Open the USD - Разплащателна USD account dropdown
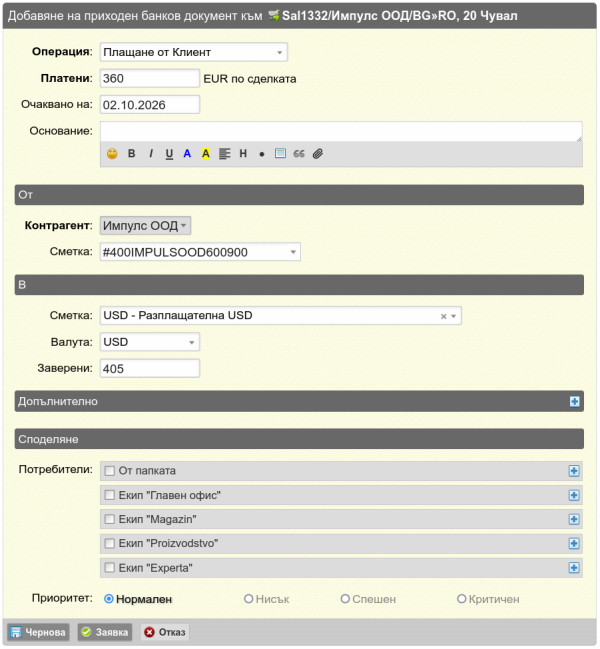Screen dimensions: 600x649 coord(281,316)
